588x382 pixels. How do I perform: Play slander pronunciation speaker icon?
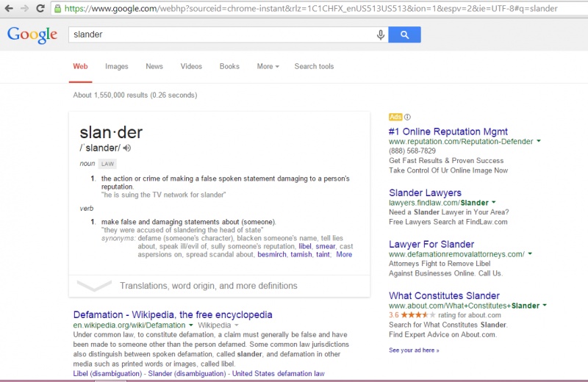coord(127,148)
